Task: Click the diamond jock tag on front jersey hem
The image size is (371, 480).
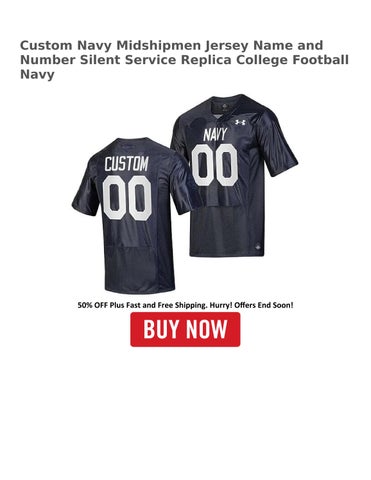Action: click(258, 247)
